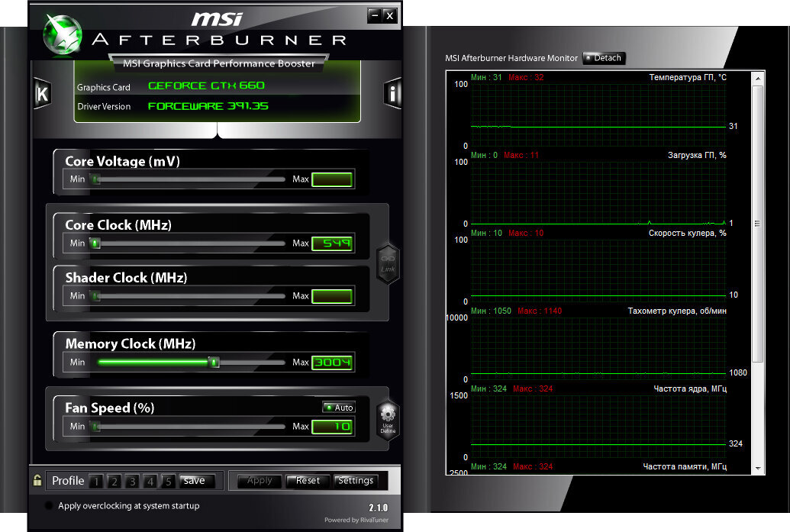The width and height of the screenshot is (790, 532).
Task: Click the monitor scrollbar up arrow
Action: 758,78
